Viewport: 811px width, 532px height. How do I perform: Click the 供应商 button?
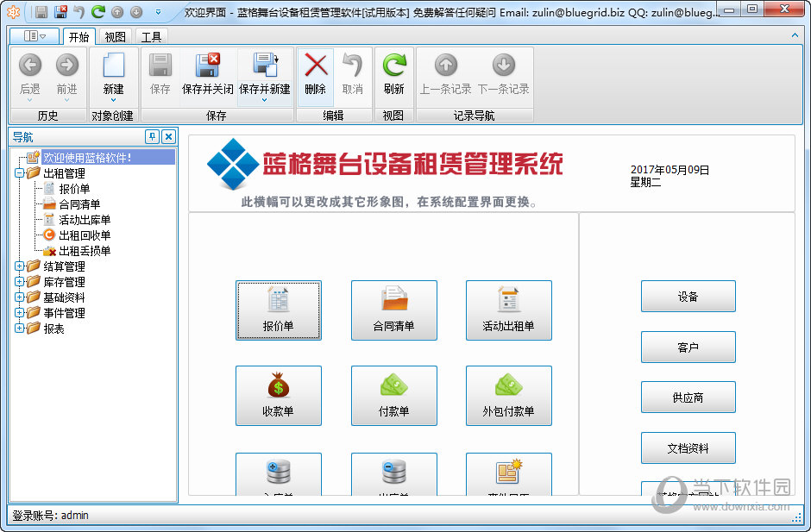pyautogui.click(x=688, y=397)
